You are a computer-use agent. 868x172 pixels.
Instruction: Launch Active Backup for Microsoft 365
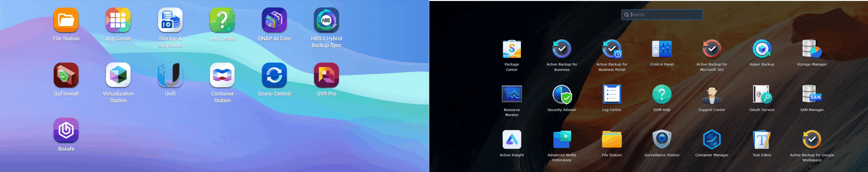point(712,49)
